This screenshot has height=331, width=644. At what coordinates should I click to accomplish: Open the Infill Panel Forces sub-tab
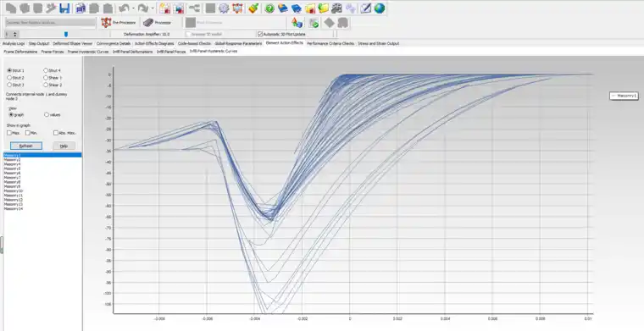(x=171, y=52)
